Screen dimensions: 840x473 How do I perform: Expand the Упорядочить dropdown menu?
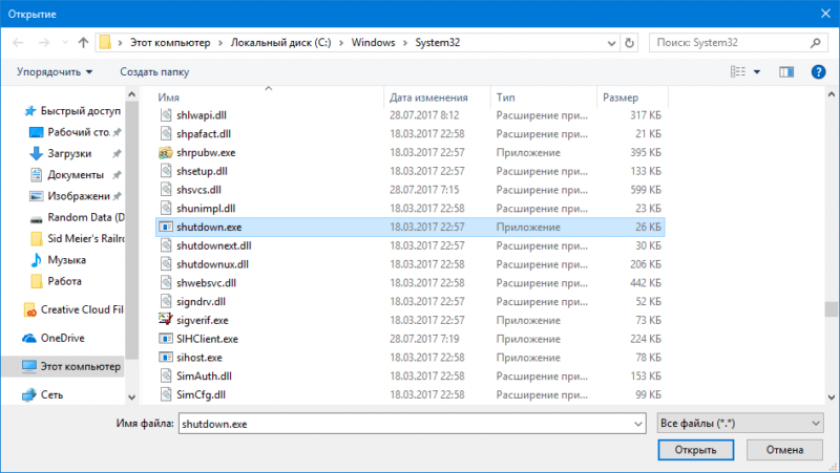click(x=54, y=72)
